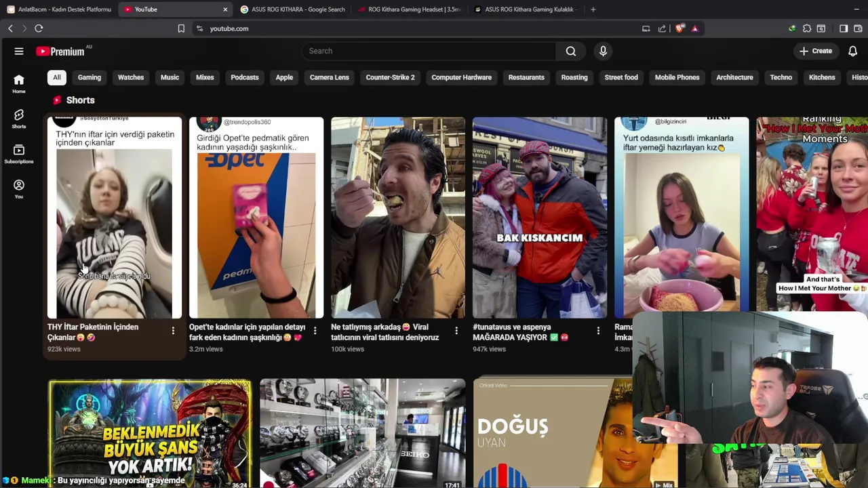Open Subscriptions in the left sidebar
868x488 pixels.
tap(19, 154)
